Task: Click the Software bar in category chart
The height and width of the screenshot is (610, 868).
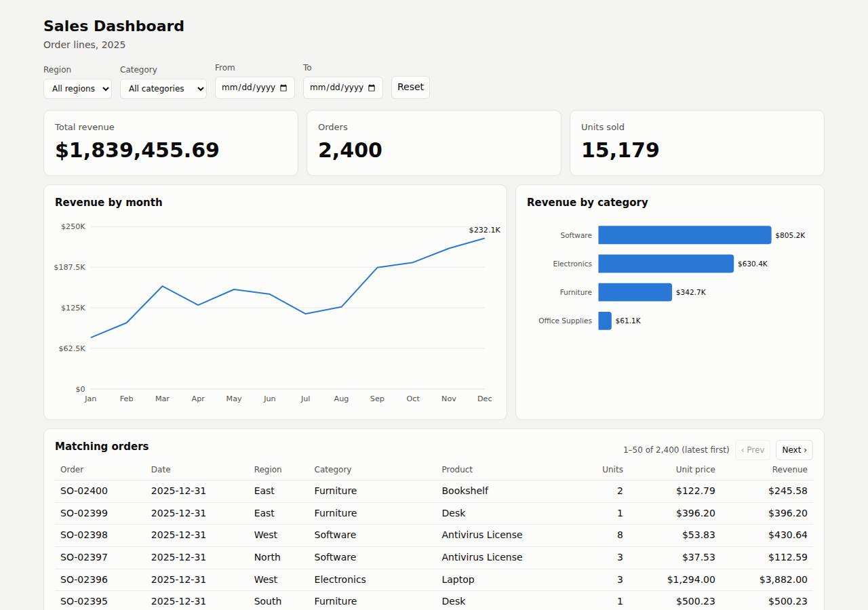Action: coord(685,235)
